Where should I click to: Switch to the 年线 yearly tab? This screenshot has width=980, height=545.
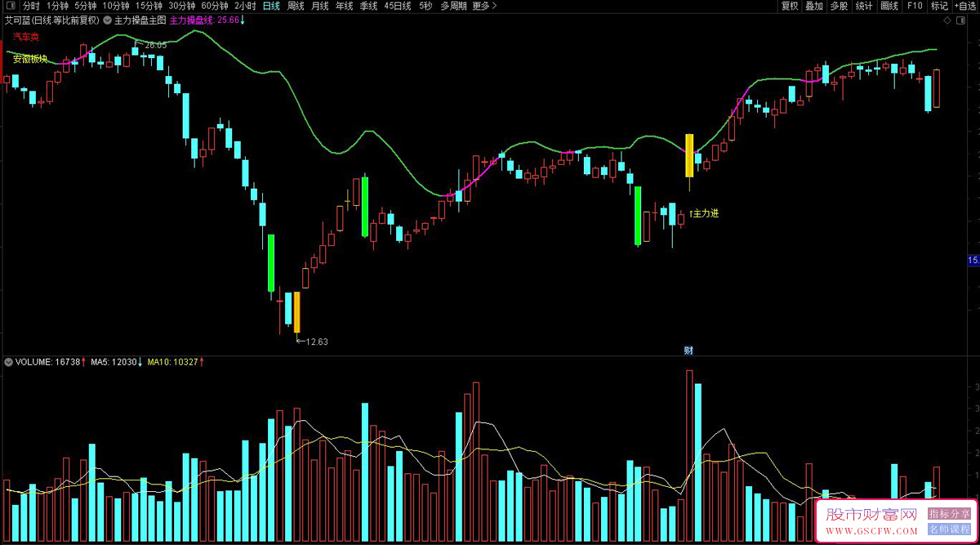tap(345, 6)
